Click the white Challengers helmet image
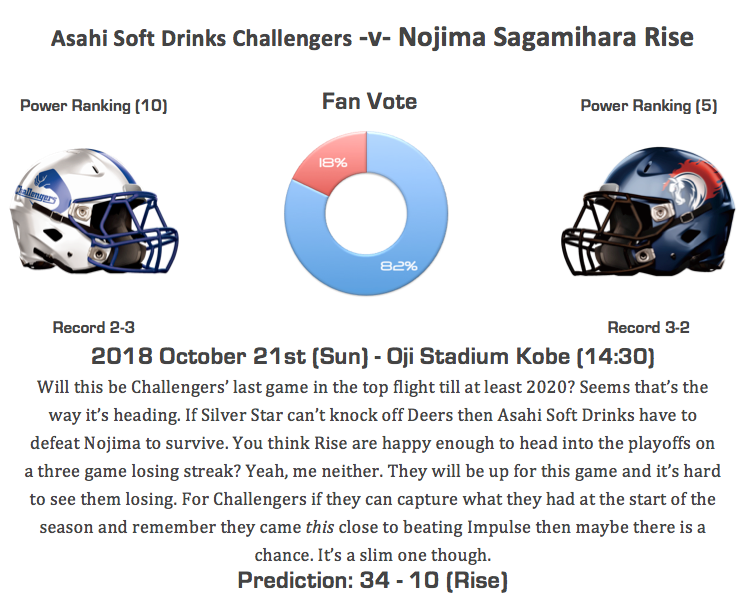This screenshot has width=742, height=615. click(94, 211)
